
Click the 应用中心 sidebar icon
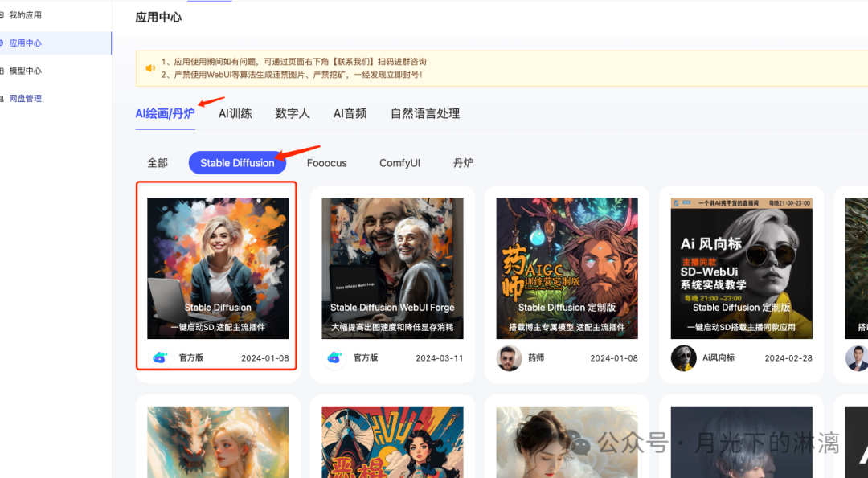coord(2,43)
